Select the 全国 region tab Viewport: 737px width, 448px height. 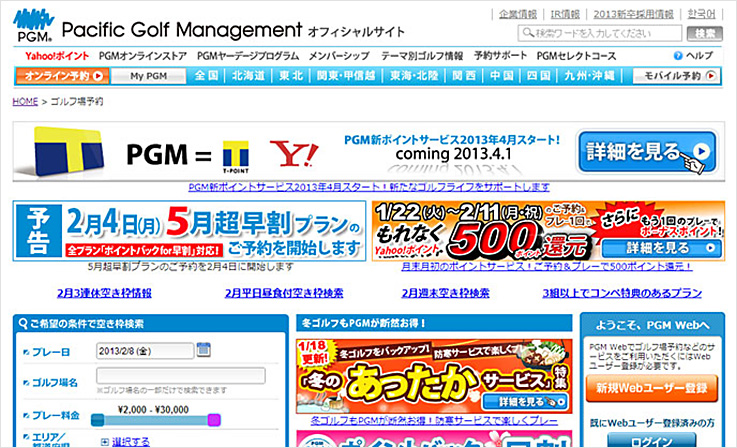click(206, 76)
